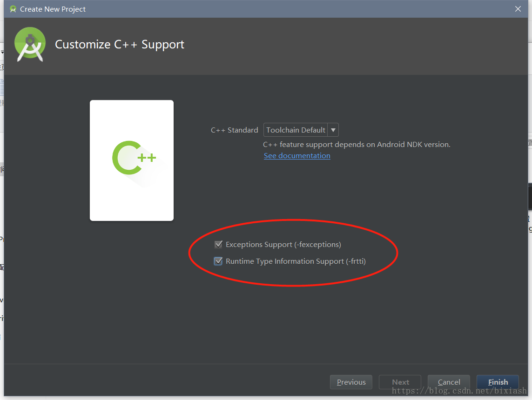
Task: Click the Android Studio logo in header
Action: [30, 44]
